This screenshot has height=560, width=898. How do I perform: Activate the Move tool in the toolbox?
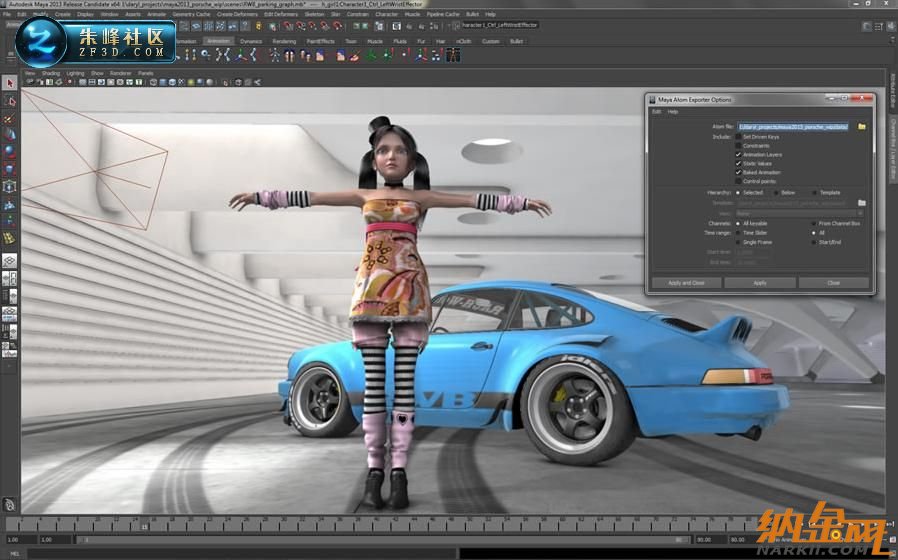click(x=10, y=135)
